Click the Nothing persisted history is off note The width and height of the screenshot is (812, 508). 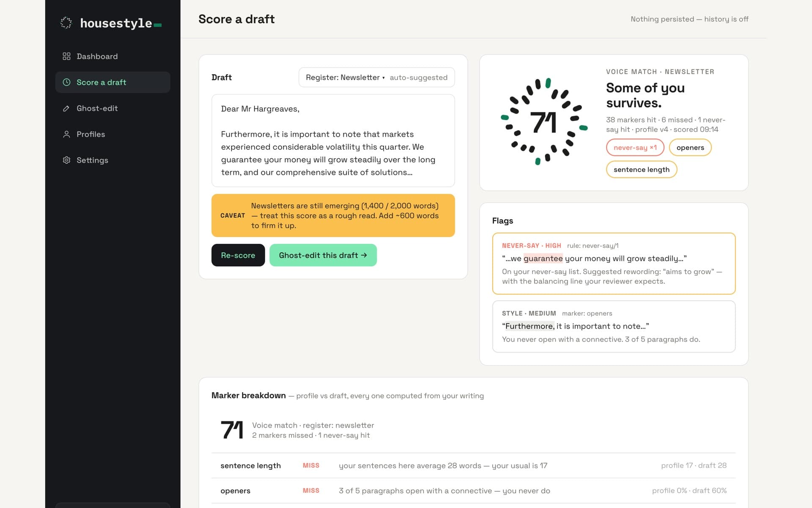tap(689, 19)
